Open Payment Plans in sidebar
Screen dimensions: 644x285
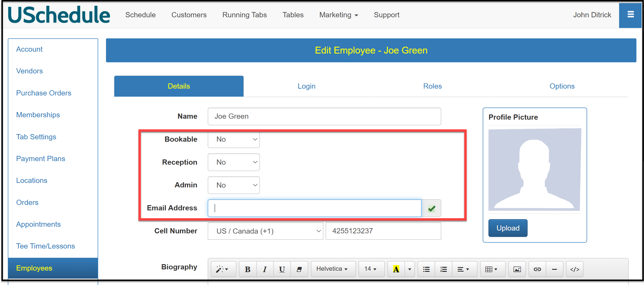coord(41,159)
